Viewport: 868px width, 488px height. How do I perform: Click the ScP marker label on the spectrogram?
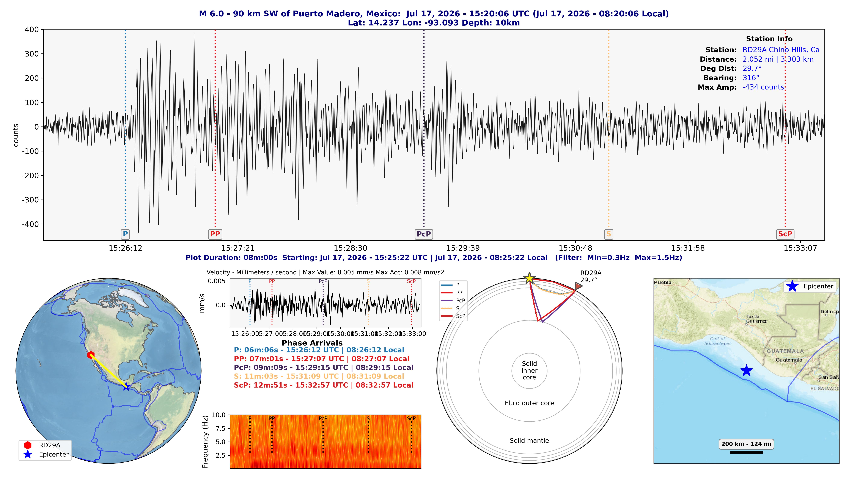pyautogui.click(x=411, y=418)
